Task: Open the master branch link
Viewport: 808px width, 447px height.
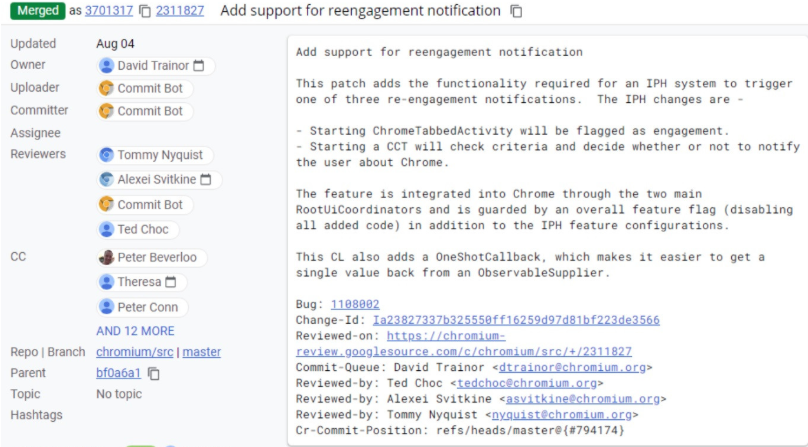Action: tap(201, 352)
